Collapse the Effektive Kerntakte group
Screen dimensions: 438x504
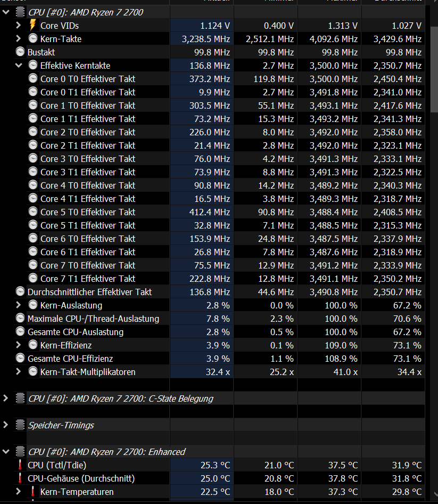19,66
